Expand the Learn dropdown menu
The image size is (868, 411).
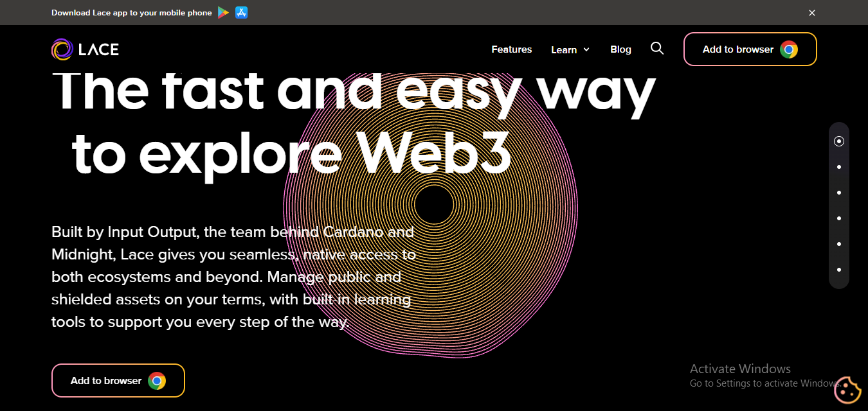click(570, 49)
